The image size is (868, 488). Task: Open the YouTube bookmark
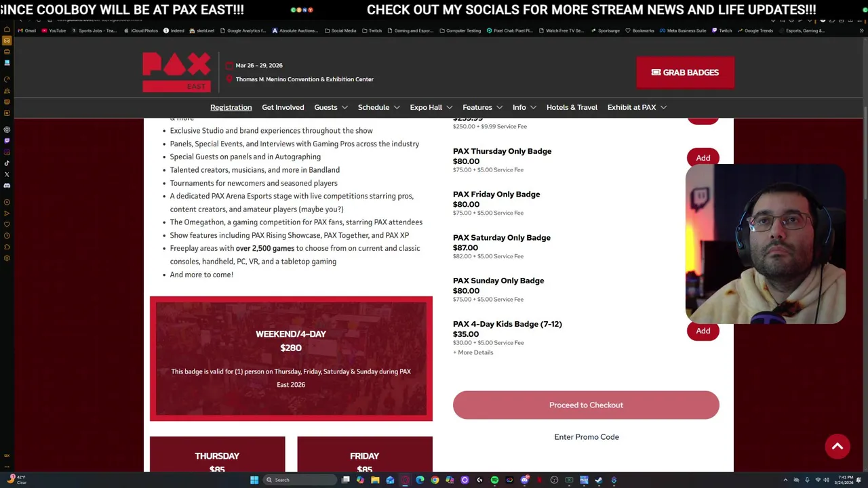[54, 30]
